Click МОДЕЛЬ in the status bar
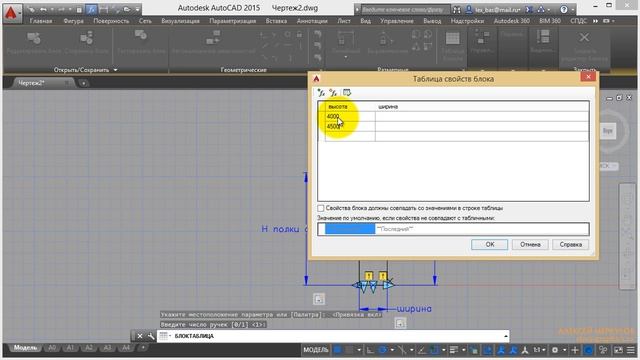Screen dimensions: 640x360 click(316, 350)
